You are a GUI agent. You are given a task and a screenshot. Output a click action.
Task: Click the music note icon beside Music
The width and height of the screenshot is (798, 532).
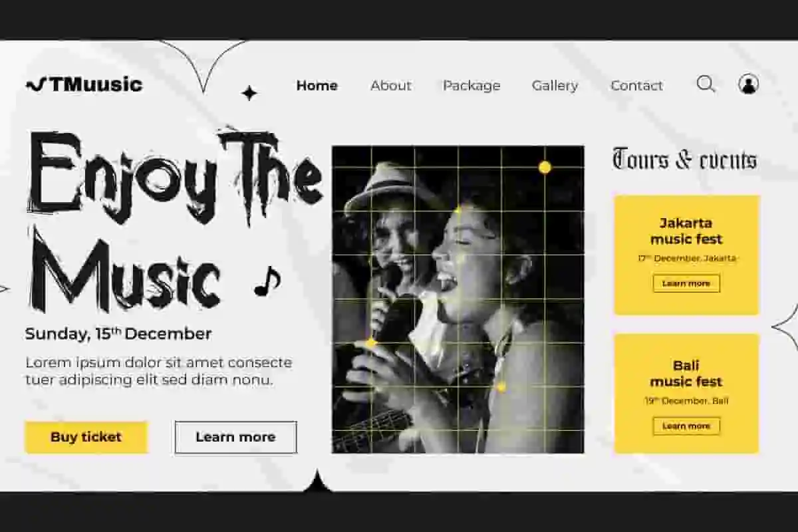(x=267, y=281)
